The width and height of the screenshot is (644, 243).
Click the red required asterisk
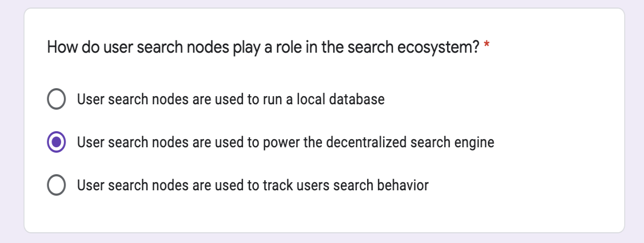pos(487,46)
